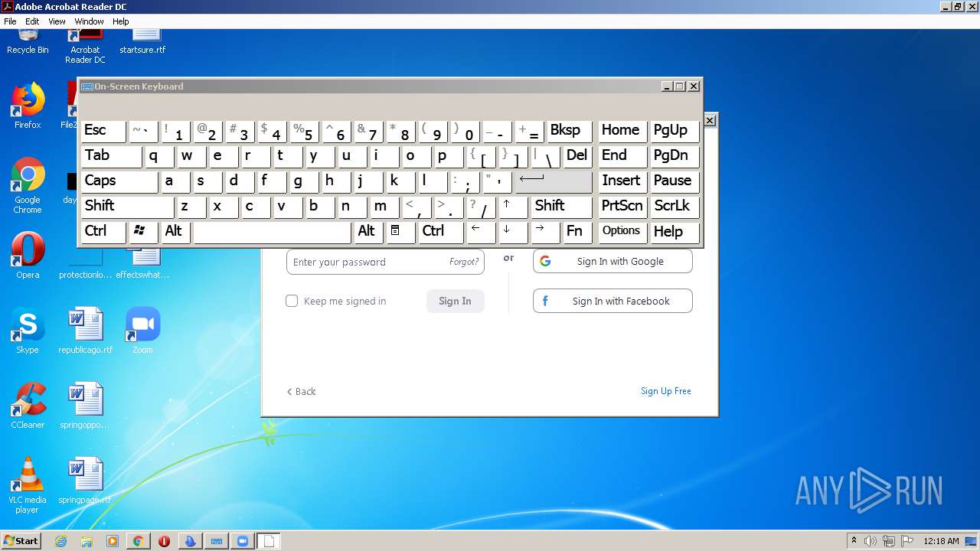Open the Zoom desktop shortcut

coord(142,331)
